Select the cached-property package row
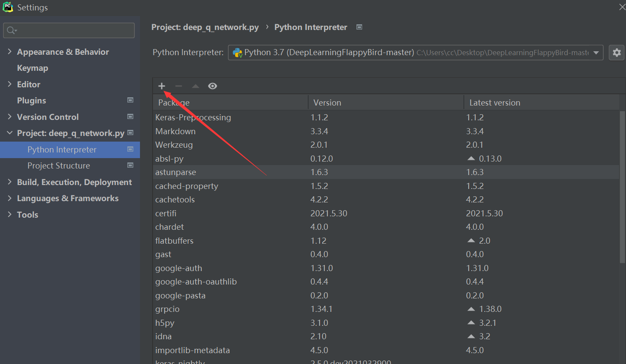The image size is (626, 364). point(386,186)
